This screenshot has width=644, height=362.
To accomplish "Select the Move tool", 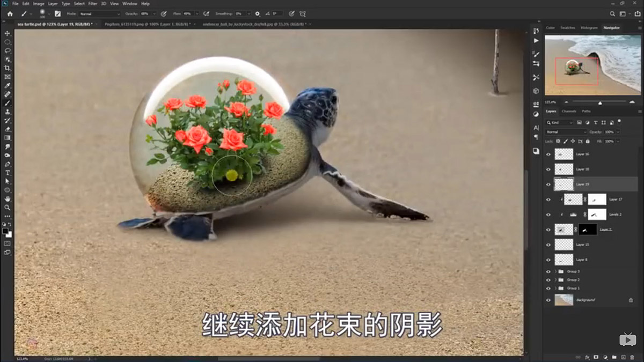I will (x=8, y=32).
